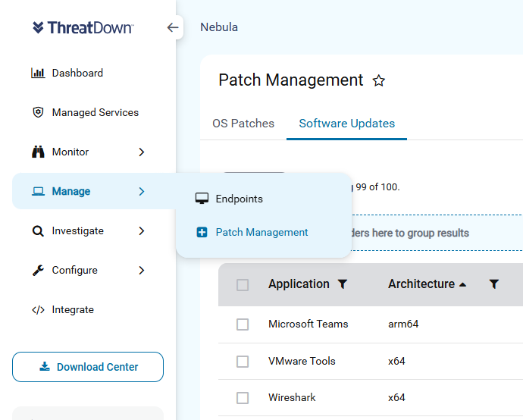Click the Download Center button
523x420 pixels.
(88, 367)
